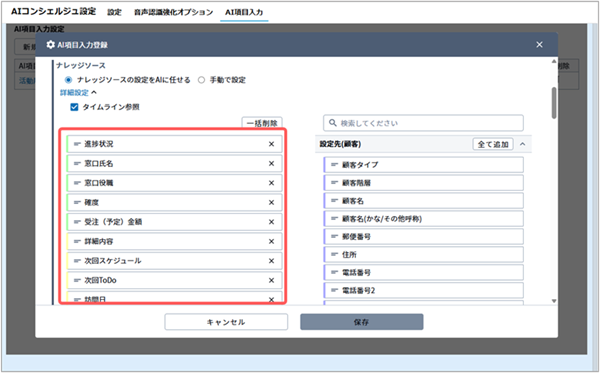This screenshot has width=600, height=373.
Task: Click drag handle icon of 住所
Action: point(334,254)
